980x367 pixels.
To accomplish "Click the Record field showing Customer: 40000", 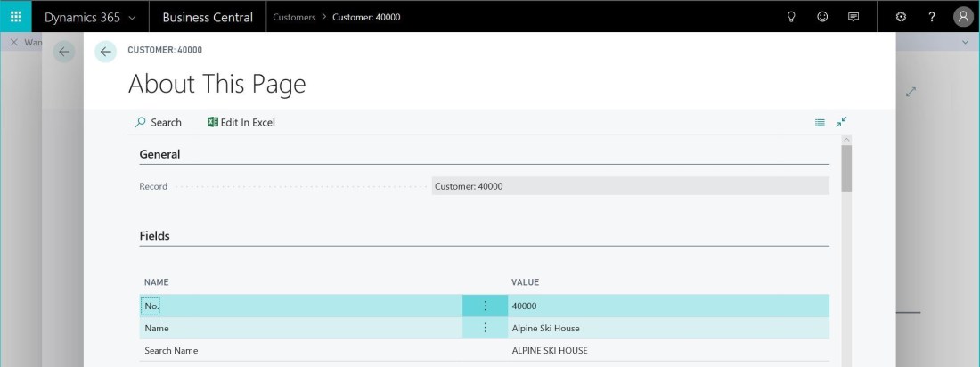I will point(630,186).
